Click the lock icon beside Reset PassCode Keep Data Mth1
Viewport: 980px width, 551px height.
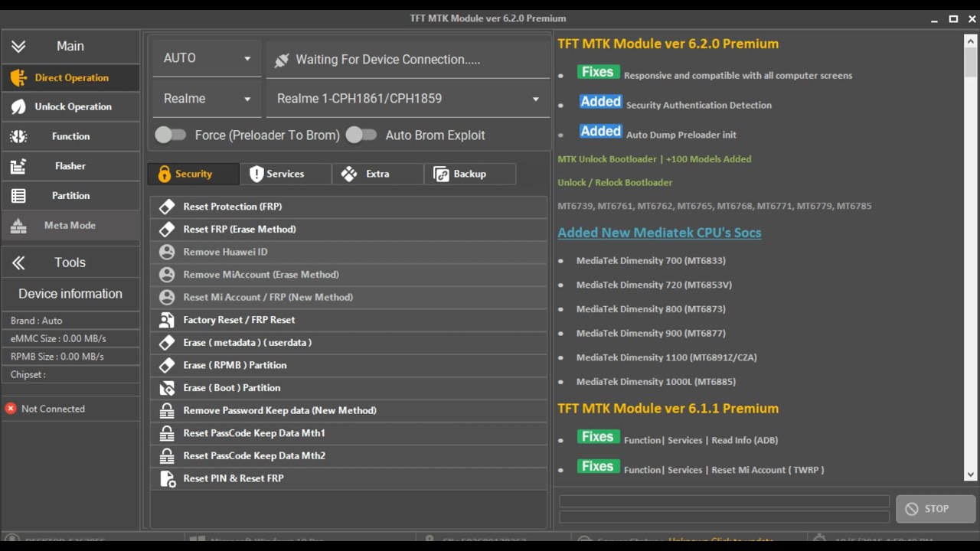pos(167,433)
